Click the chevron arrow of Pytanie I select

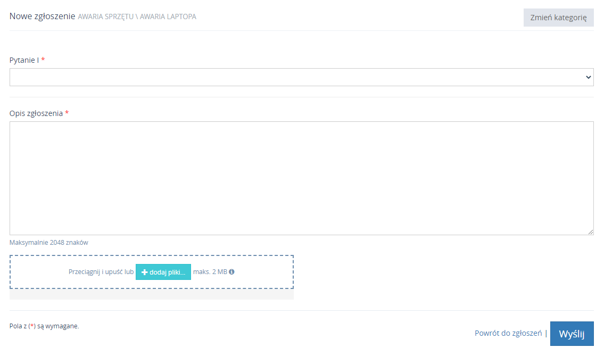click(588, 77)
